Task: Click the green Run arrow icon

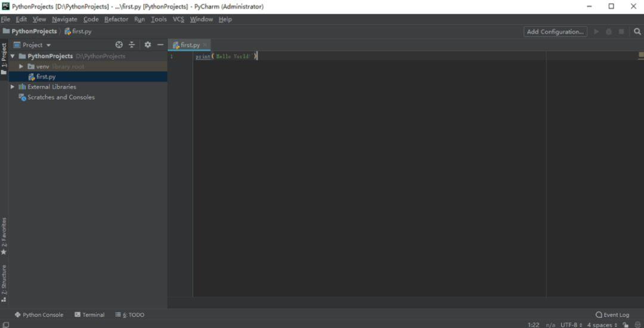Action: pos(596,32)
